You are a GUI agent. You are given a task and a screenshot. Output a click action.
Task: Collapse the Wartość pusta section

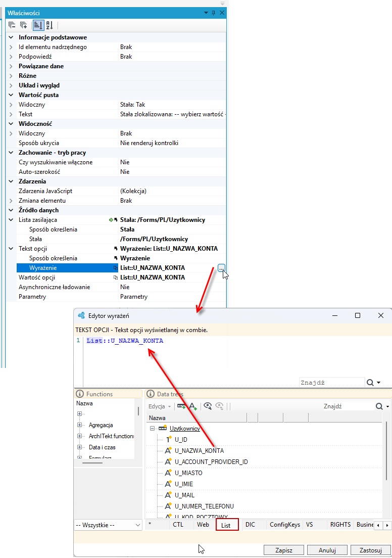click(11, 95)
